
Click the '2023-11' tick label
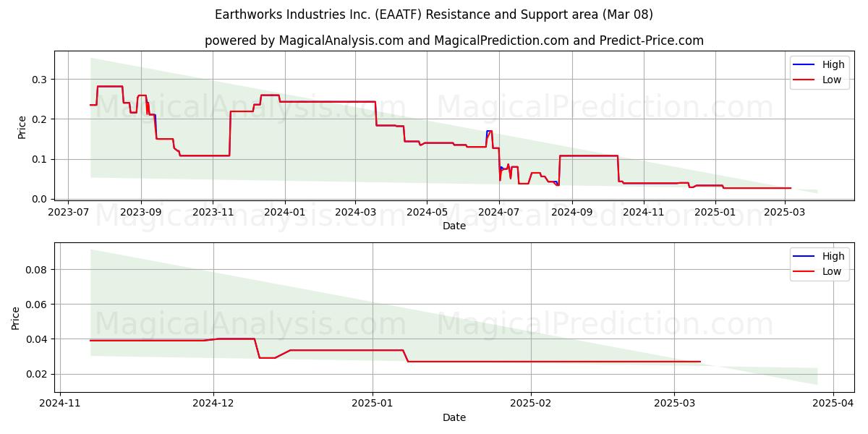pos(212,212)
